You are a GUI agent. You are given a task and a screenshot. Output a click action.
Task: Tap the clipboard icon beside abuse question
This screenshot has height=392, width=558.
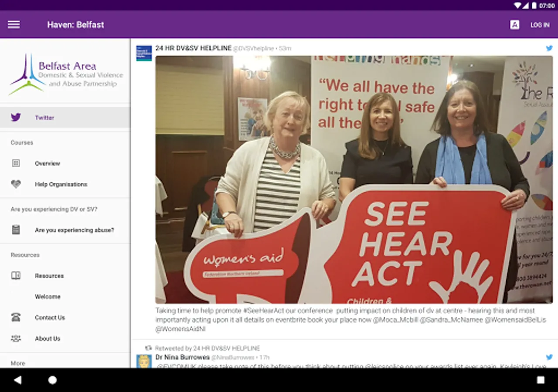point(16,230)
